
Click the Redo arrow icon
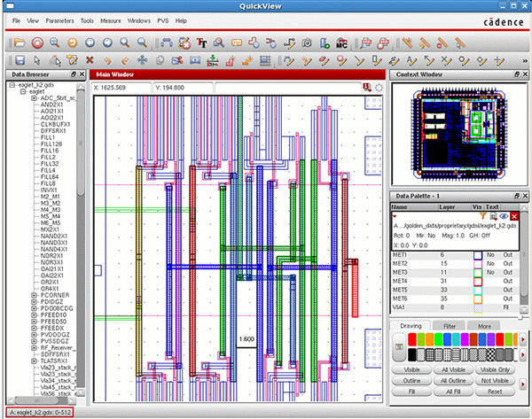[x=125, y=61]
